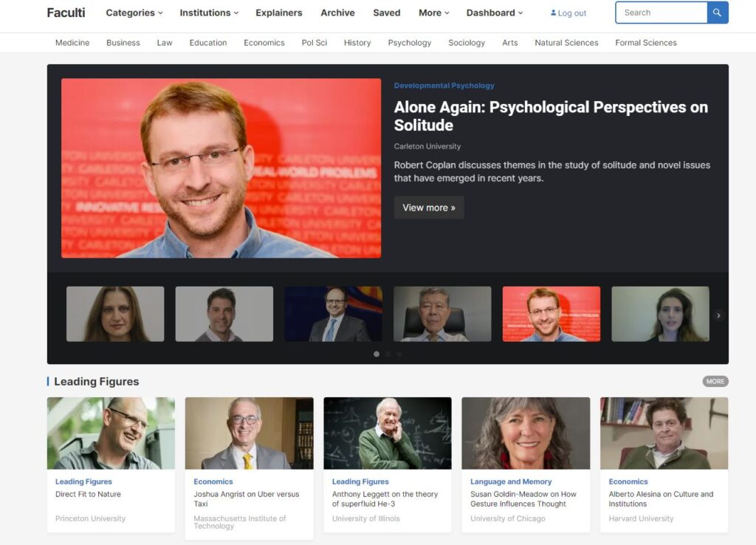Screen dimensions: 756x545
Task: Go to the Explainers page
Action: 278,13
